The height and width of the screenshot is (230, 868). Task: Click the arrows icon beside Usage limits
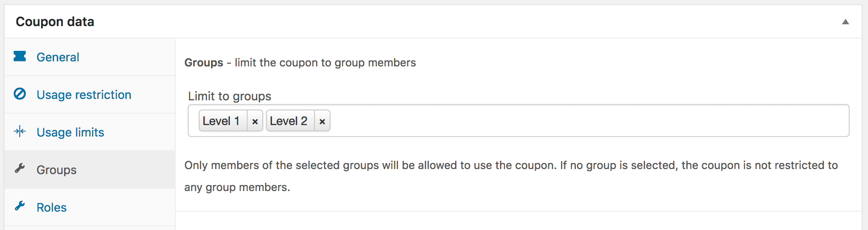tap(20, 132)
